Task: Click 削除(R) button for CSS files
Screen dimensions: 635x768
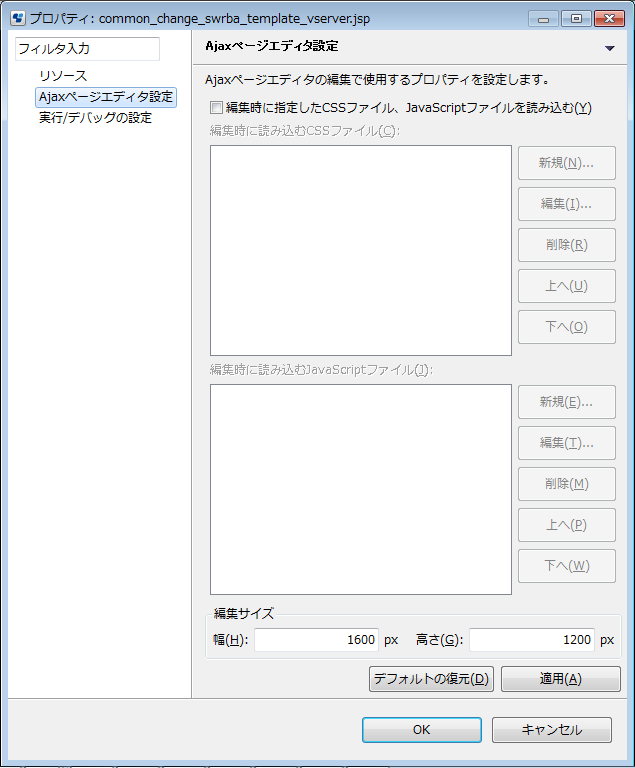Action: pos(567,245)
